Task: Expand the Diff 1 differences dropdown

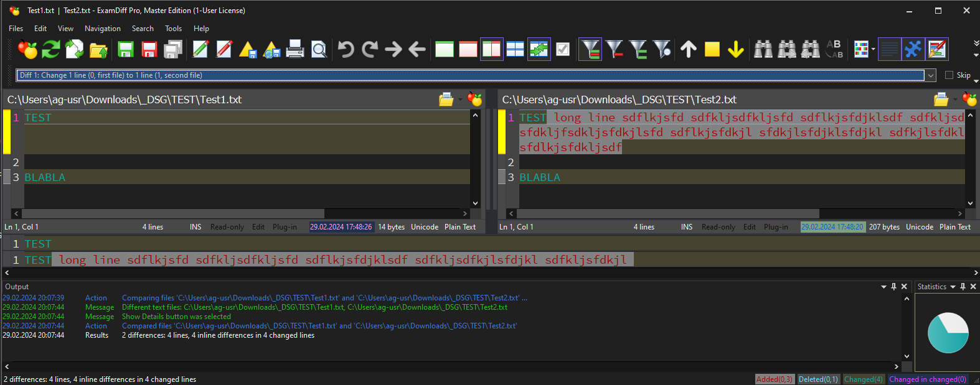Action: [x=931, y=75]
